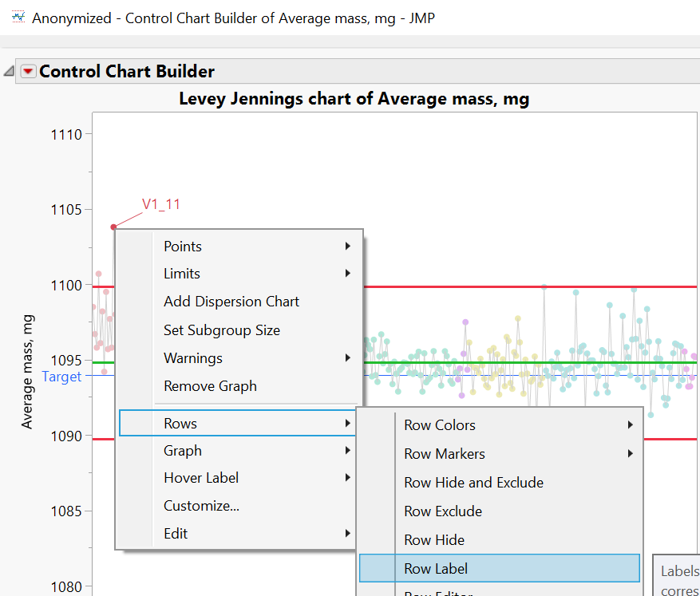Click Customize... menu entry
Image resolution: width=700 pixels, height=596 pixels.
tap(201, 506)
